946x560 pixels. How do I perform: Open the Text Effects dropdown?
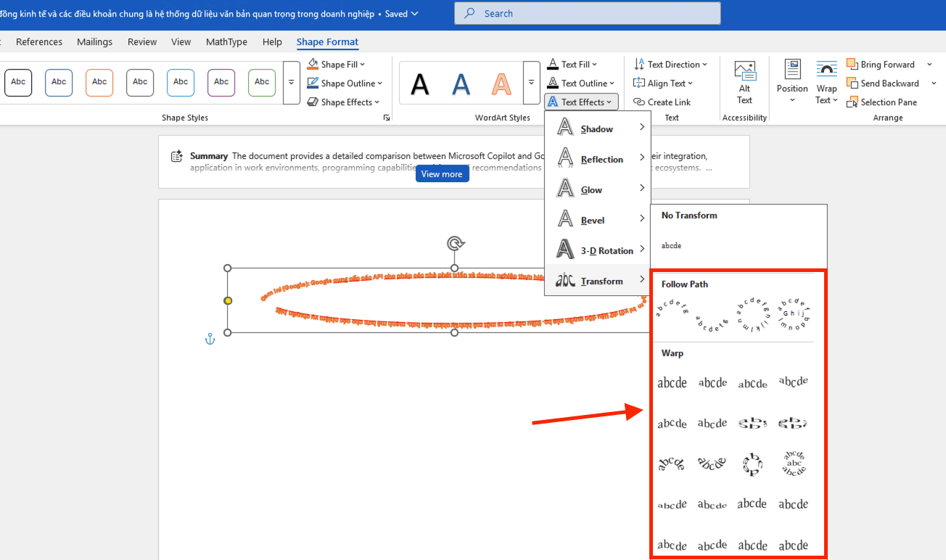click(581, 102)
